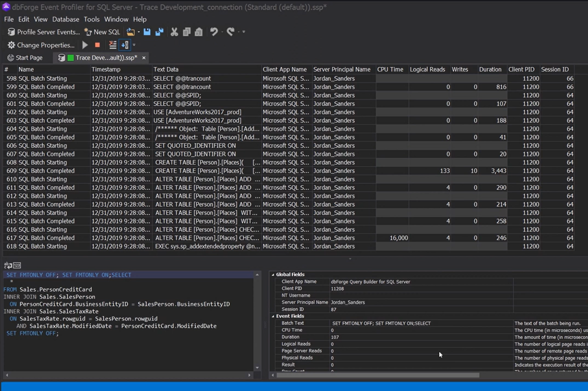Toggle the auto-scroll events button
Screen dimensions: 588x391
pos(124,45)
